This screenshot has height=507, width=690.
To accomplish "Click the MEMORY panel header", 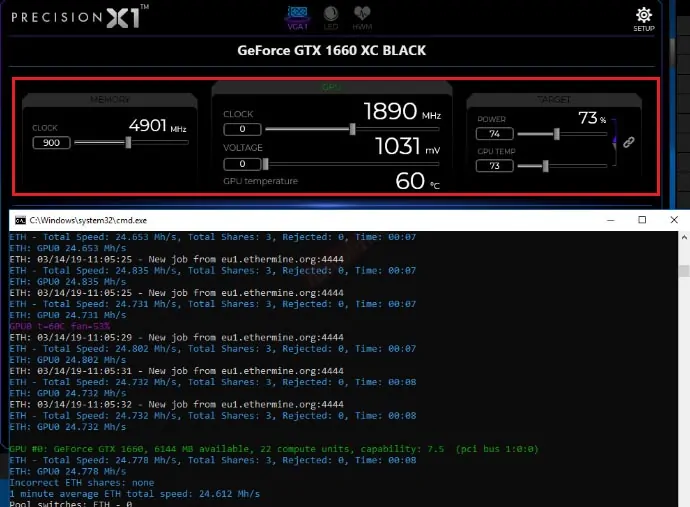I will [x=110, y=99].
